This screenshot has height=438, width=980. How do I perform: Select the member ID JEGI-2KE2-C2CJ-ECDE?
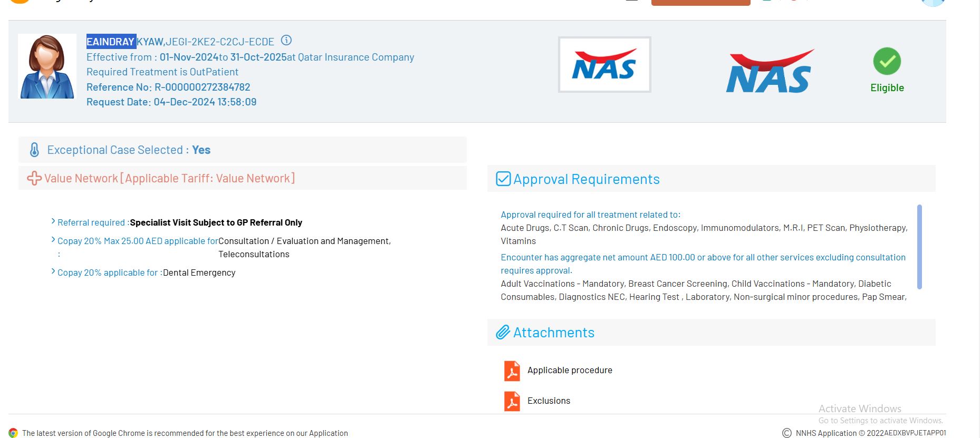pyautogui.click(x=220, y=42)
